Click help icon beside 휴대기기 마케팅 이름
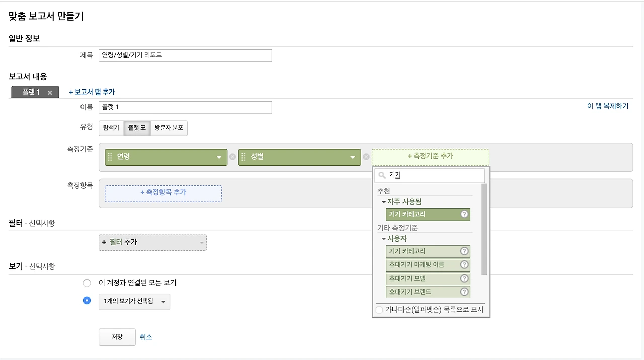The height and width of the screenshot is (360, 644). (464, 264)
